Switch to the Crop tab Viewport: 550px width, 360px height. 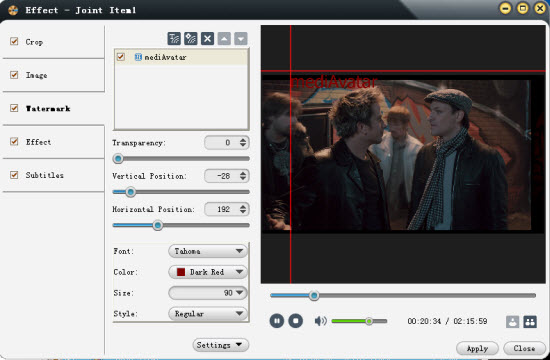tap(54, 42)
